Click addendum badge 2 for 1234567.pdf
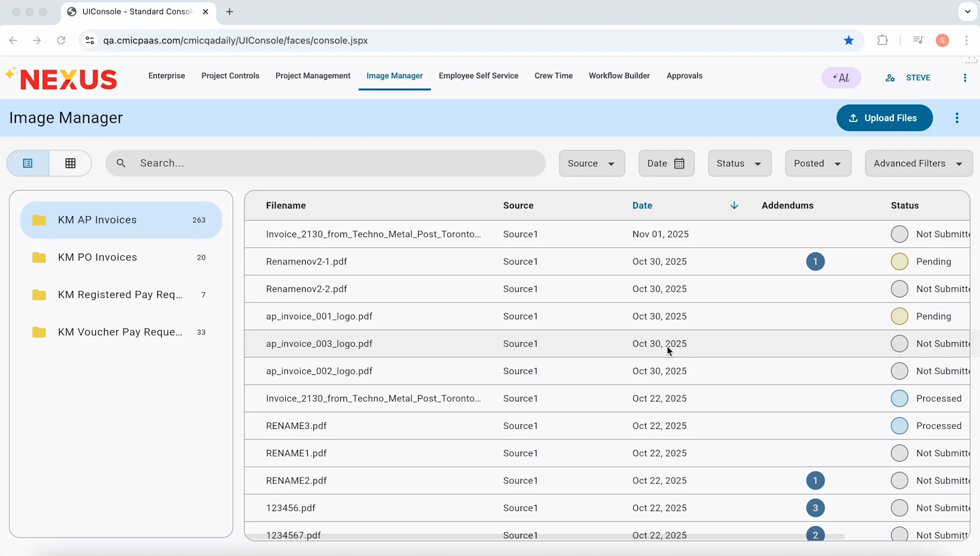 815,534
